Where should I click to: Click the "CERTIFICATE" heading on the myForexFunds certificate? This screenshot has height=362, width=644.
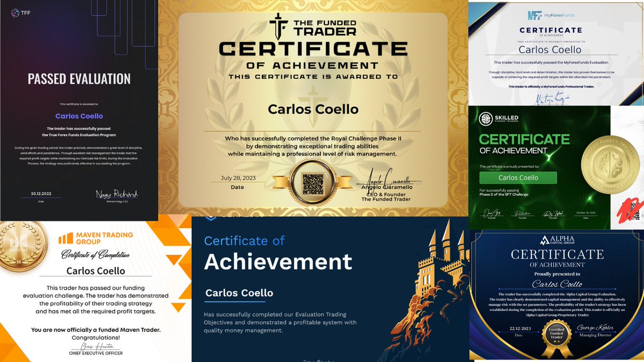[551, 31]
